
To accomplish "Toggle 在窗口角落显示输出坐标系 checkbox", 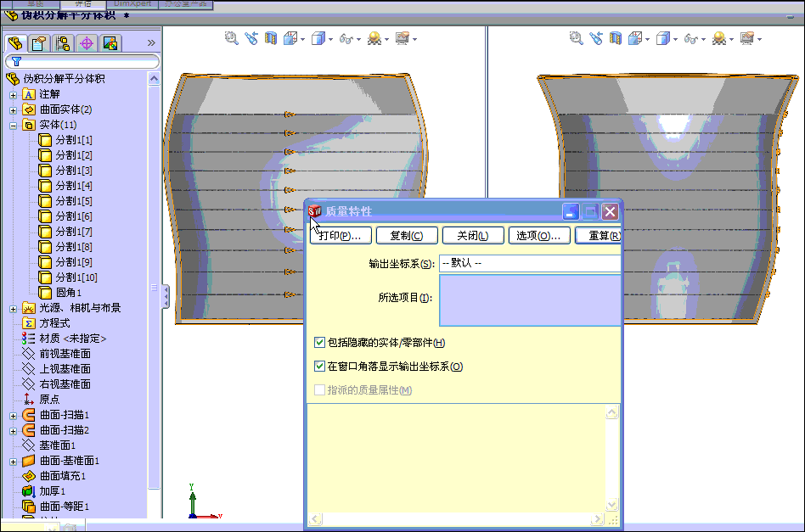I will pyautogui.click(x=319, y=366).
